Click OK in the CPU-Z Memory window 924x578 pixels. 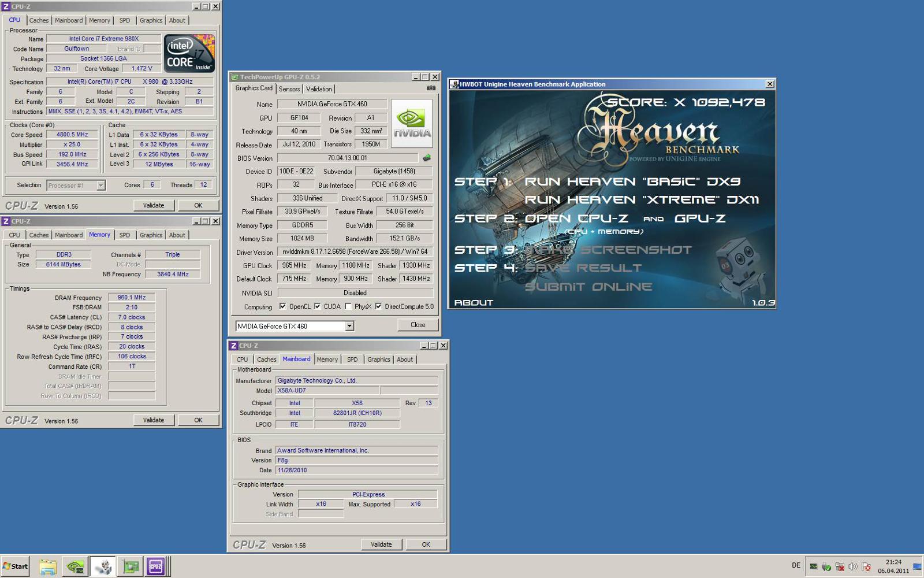[198, 420]
